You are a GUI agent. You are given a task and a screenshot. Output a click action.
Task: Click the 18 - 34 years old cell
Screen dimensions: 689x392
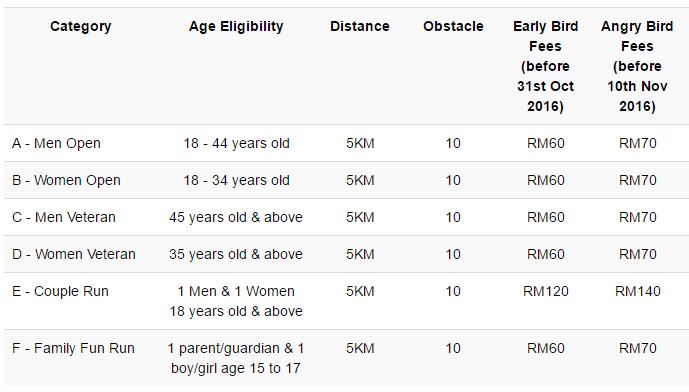tap(236, 180)
